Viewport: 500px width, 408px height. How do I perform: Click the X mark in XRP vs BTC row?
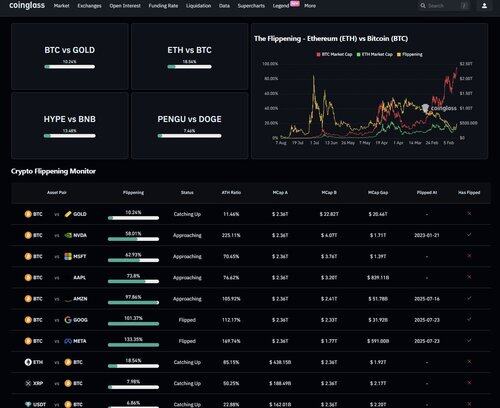(x=469, y=383)
